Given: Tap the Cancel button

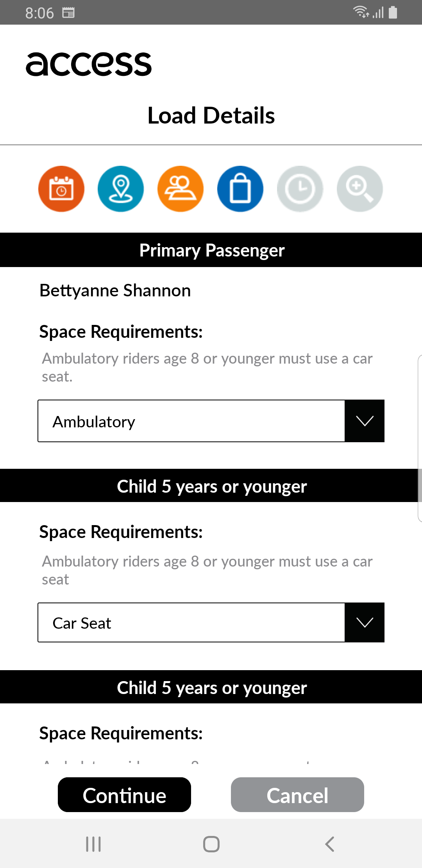Looking at the screenshot, I should [x=297, y=795].
